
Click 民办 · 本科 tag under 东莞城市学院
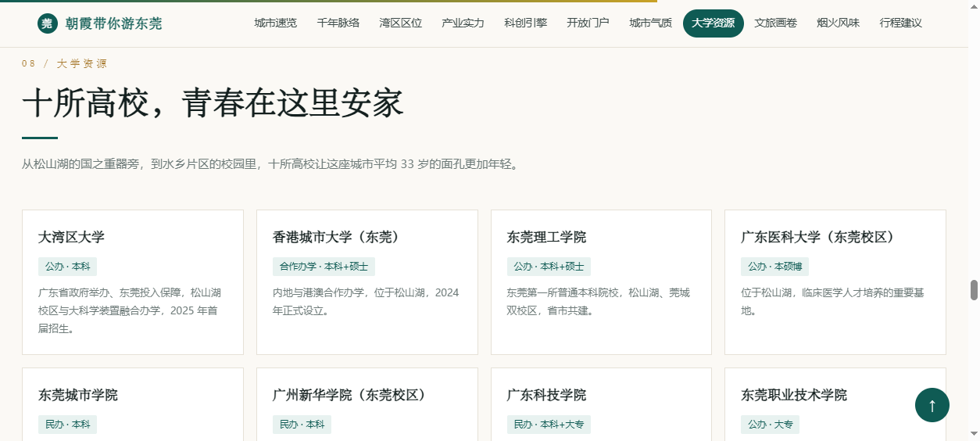67,425
